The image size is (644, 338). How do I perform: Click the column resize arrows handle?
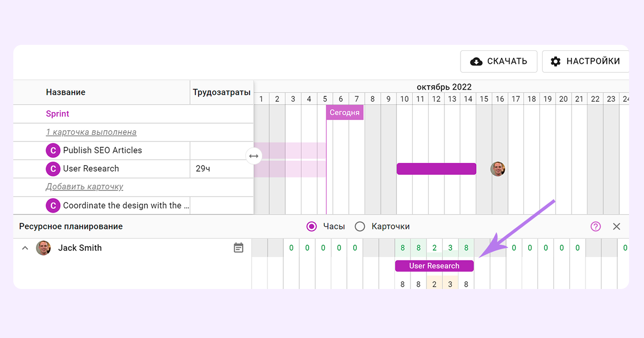(x=254, y=156)
